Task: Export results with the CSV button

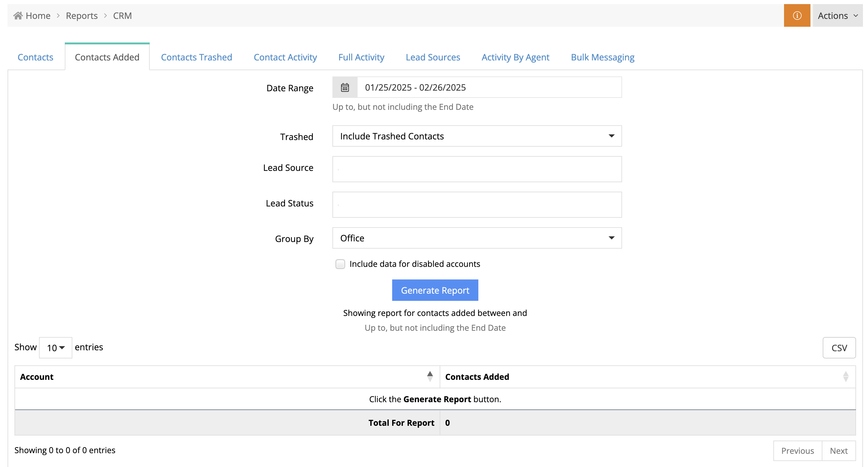Action: pyautogui.click(x=839, y=348)
